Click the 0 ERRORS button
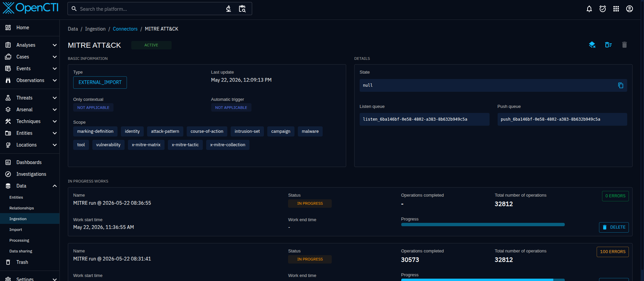Image resolution: width=644 pixels, height=281 pixels. 615,196
